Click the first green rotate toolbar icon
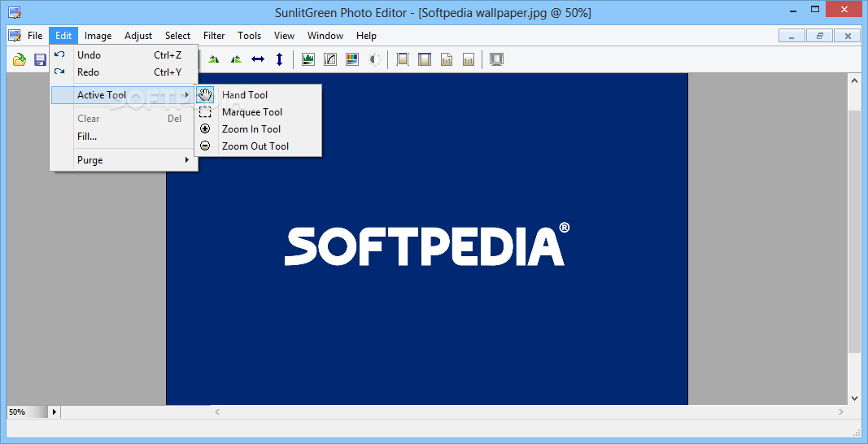 coord(214,59)
